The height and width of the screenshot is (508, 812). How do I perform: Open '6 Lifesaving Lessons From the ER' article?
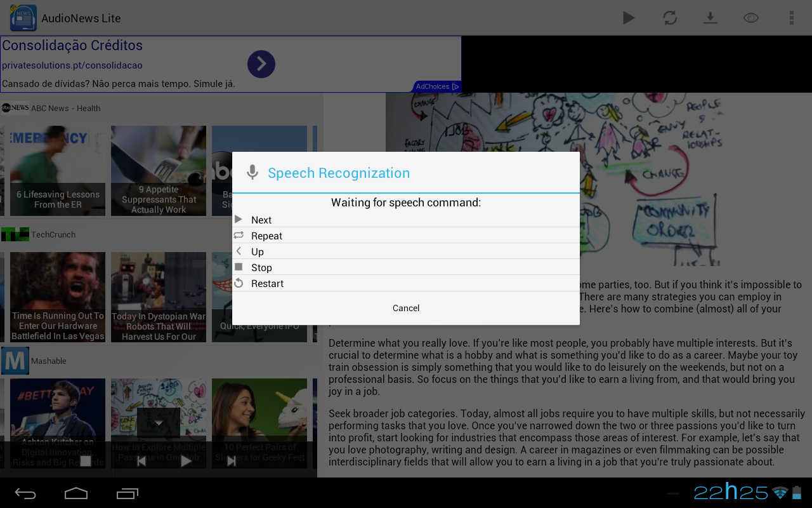click(58, 171)
